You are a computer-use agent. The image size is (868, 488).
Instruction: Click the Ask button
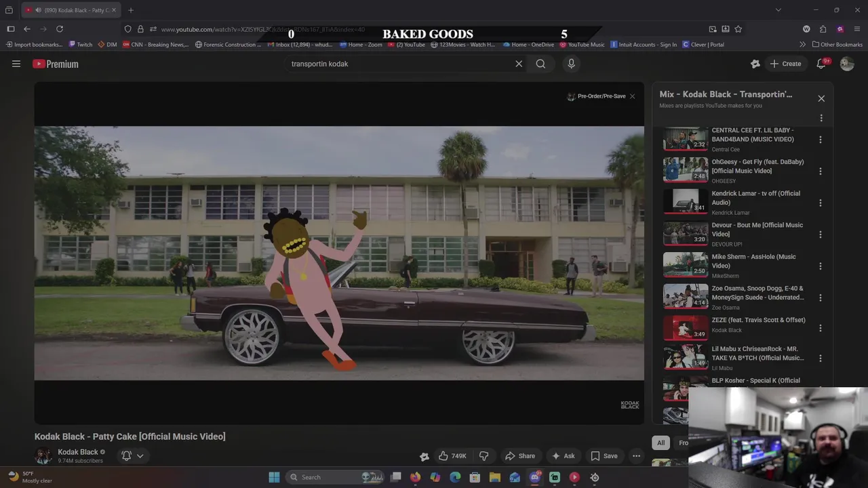563,456
